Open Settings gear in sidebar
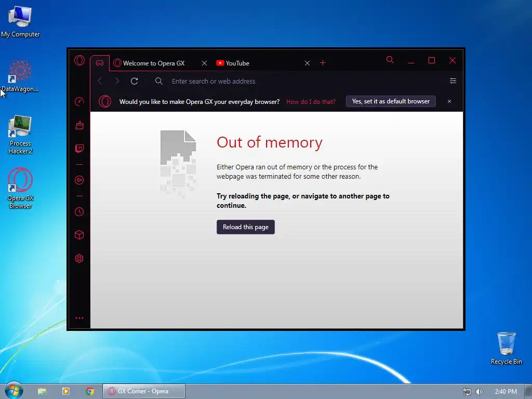 [79, 259]
